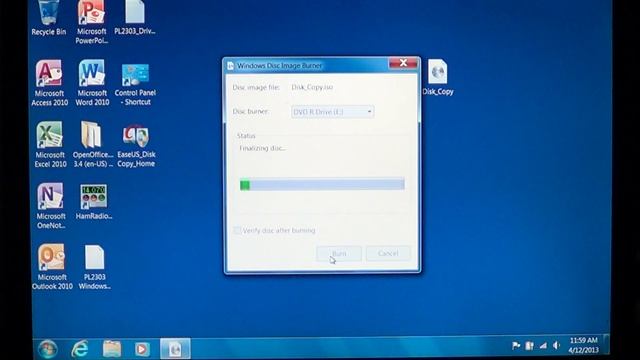The image size is (640, 360).
Task: Open Action Center flag tray icon
Action: (x=516, y=346)
